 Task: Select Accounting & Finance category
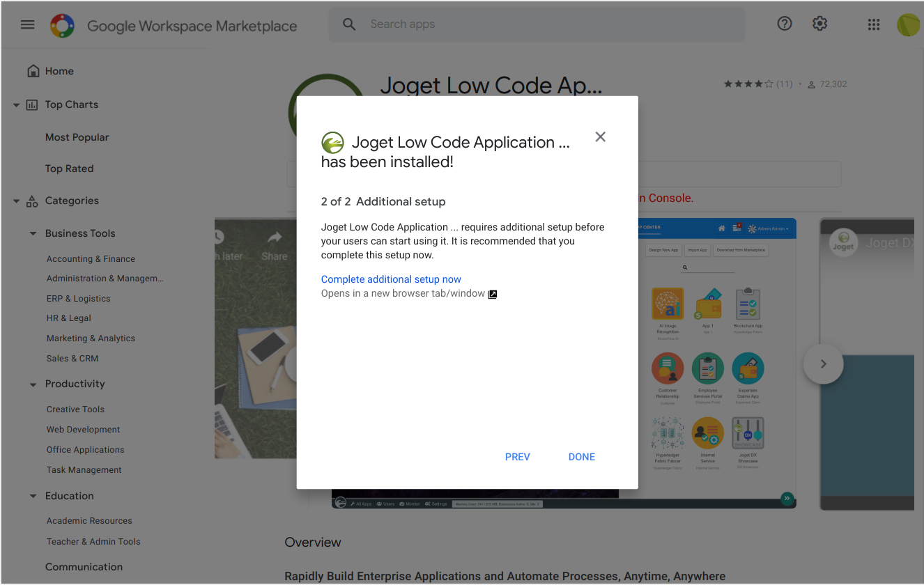[x=91, y=259]
